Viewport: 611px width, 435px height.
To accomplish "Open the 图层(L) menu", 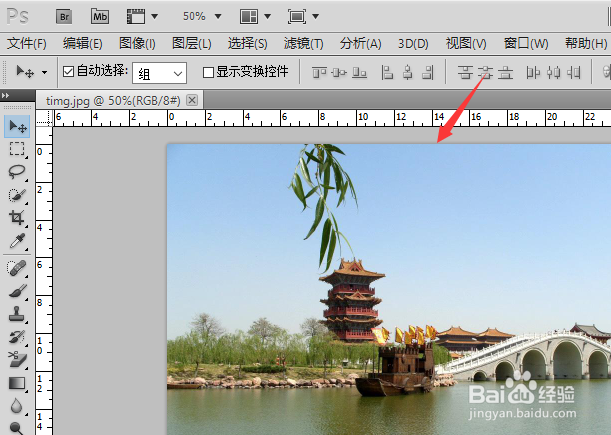I will pos(192,43).
